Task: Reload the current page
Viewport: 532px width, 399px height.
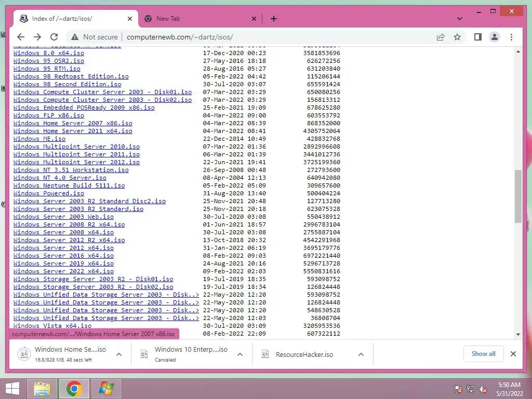Action: (x=54, y=37)
